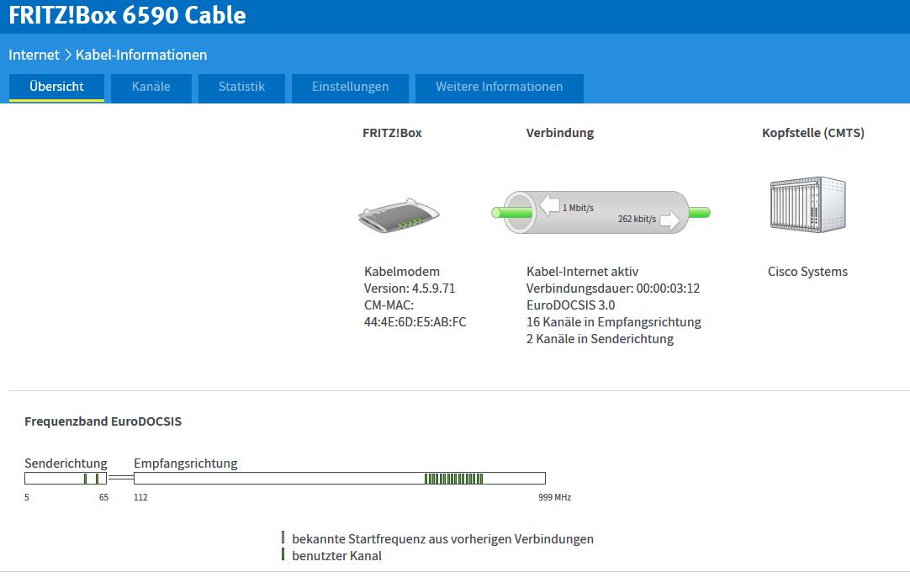Click the breadcrumb chevron after Internet
The height and width of the screenshot is (588, 910).
click(x=68, y=55)
